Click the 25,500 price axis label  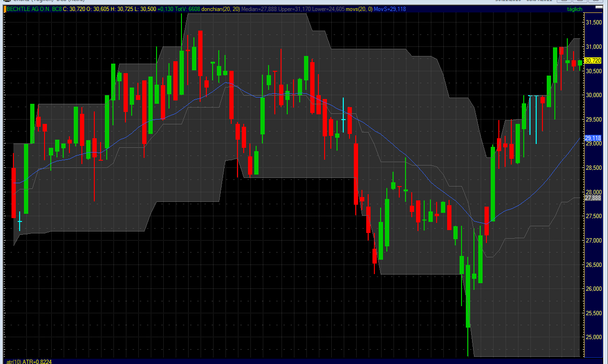point(593,313)
